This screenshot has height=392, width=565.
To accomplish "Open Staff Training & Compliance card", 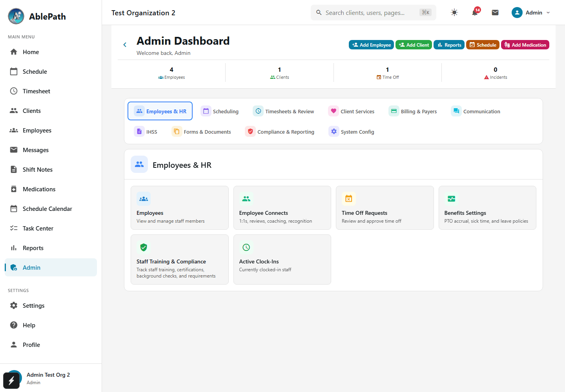I will click(180, 260).
